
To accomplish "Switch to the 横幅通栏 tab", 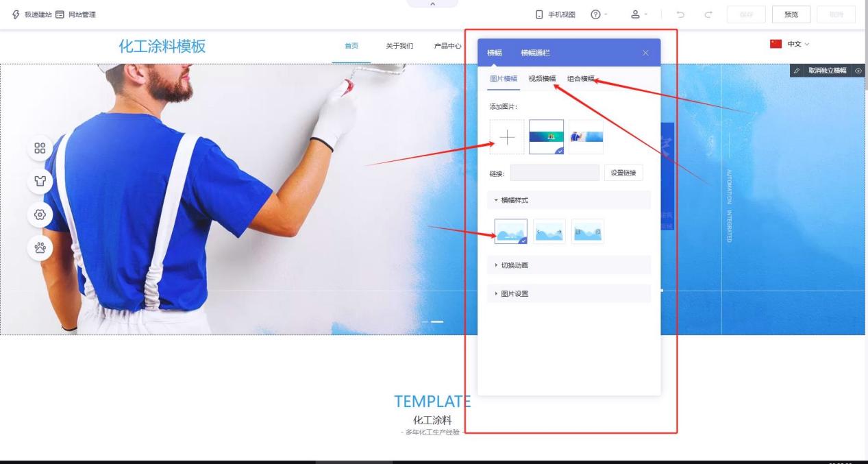I will [535, 53].
